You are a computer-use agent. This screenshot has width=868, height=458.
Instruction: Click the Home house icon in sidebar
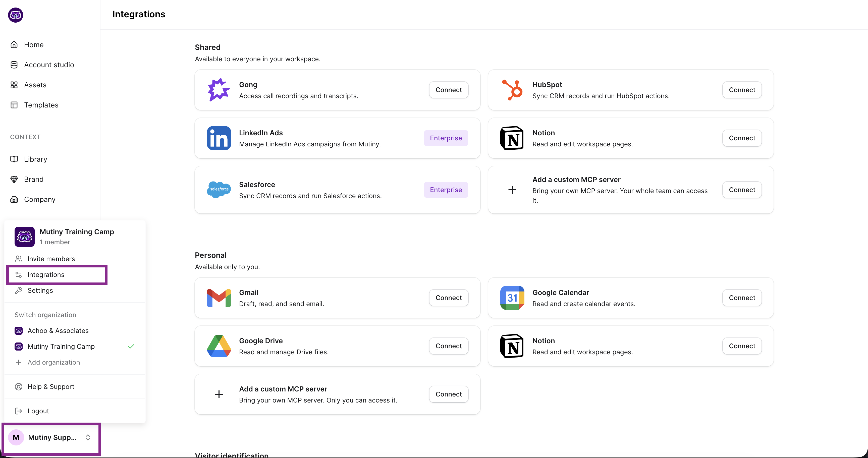pyautogui.click(x=14, y=45)
